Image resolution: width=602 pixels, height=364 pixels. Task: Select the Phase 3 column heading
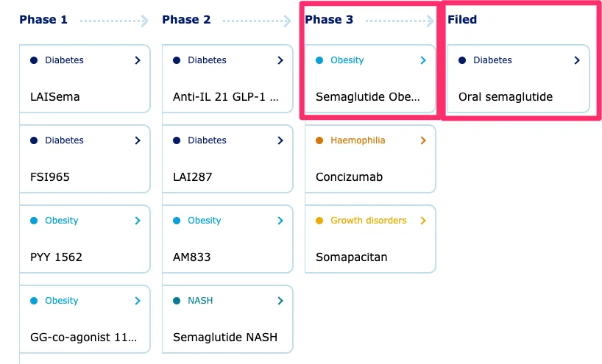329,20
